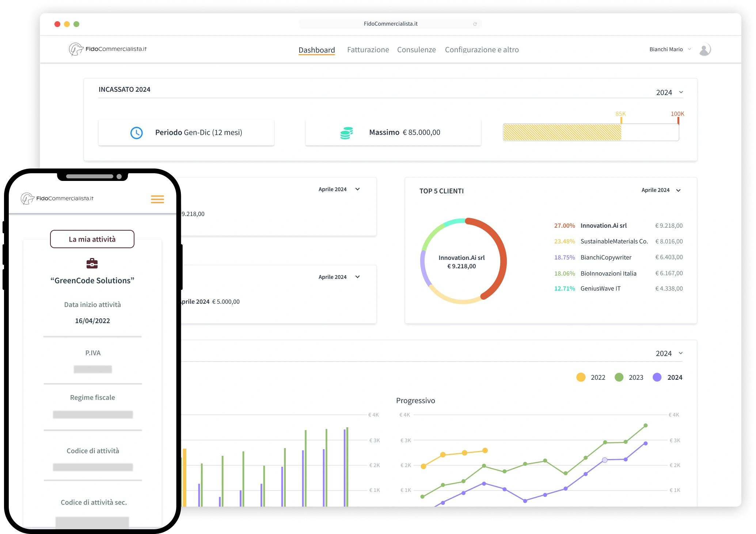Screen dimensions: 756x534
Task: Open the Consulenze menu item
Action: click(416, 50)
